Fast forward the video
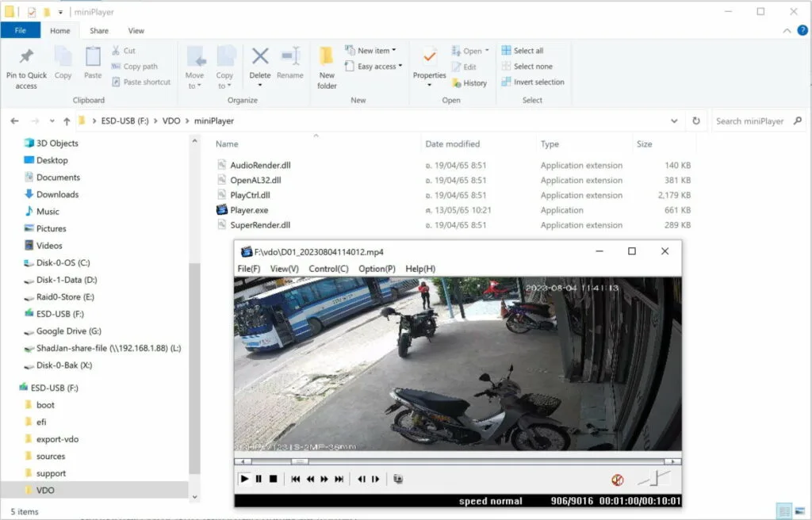 tap(324, 479)
